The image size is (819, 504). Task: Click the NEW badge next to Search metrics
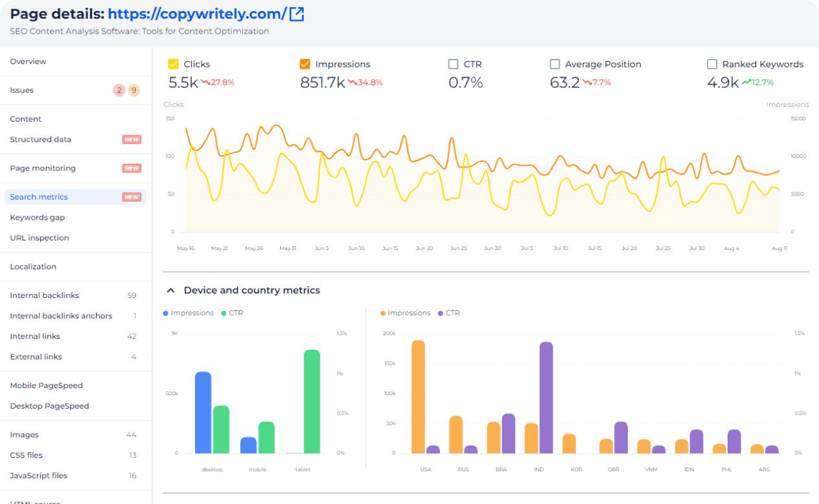tap(132, 197)
